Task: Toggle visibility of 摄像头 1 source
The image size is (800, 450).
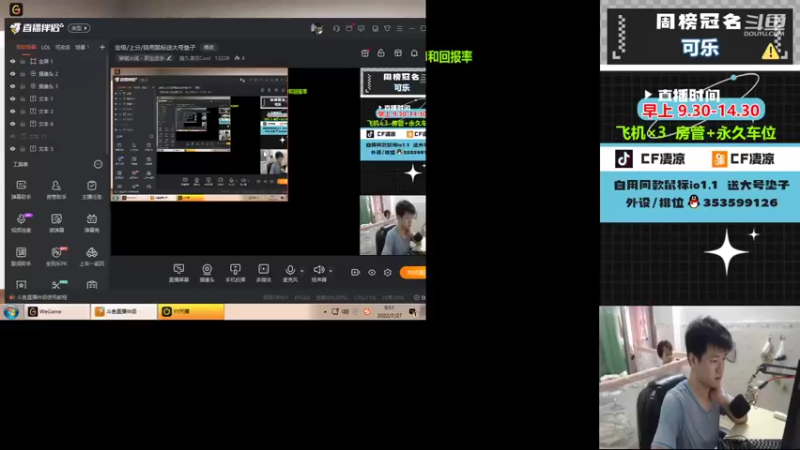Action: point(13,86)
